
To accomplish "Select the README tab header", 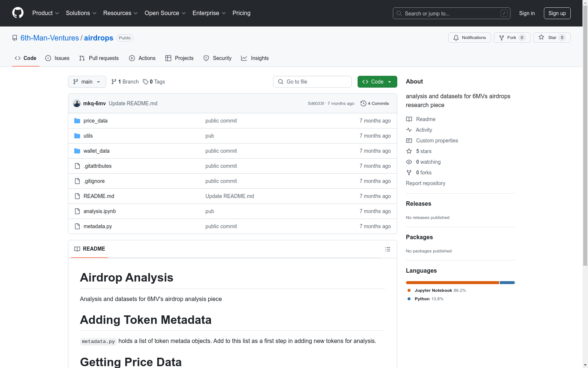I will [90, 249].
